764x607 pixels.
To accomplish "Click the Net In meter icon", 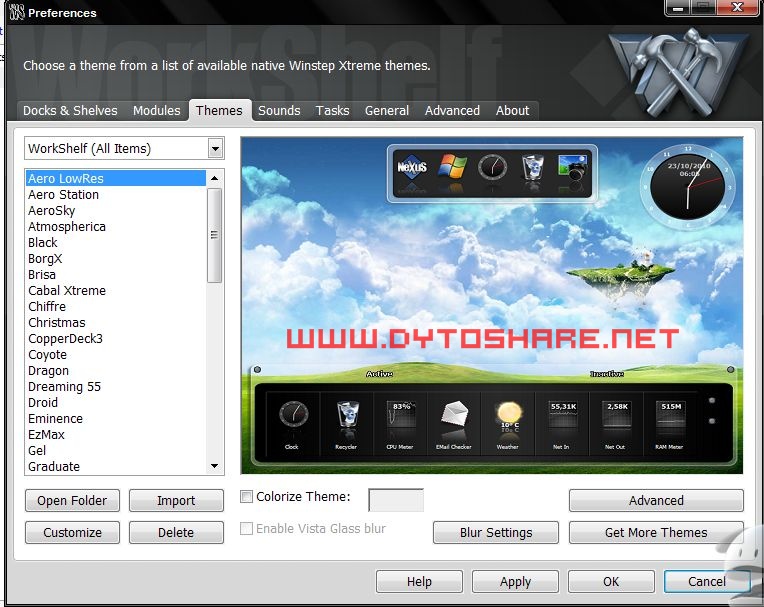I will pyautogui.click(x=563, y=415).
